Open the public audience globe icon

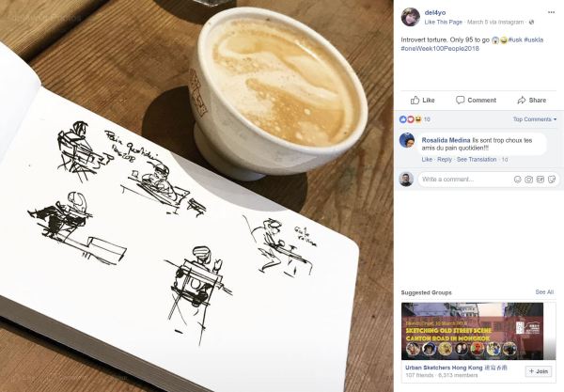click(x=531, y=22)
